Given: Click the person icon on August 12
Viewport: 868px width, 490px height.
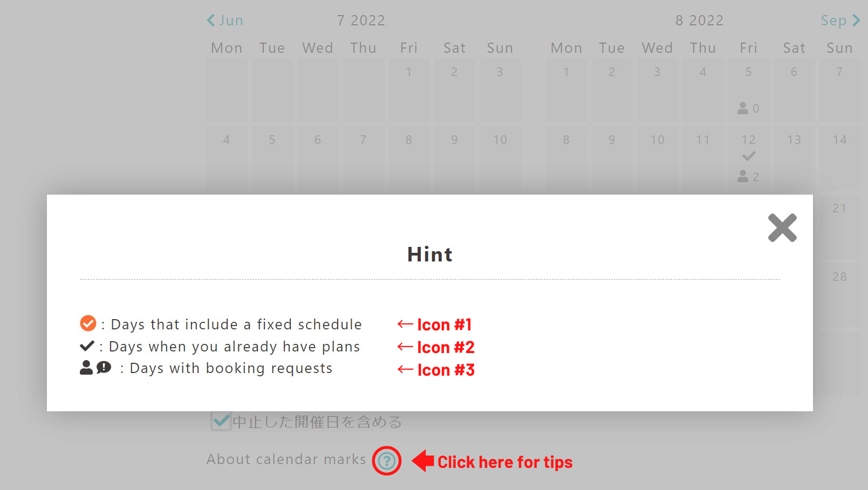Looking at the screenshot, I should point(743,176).
